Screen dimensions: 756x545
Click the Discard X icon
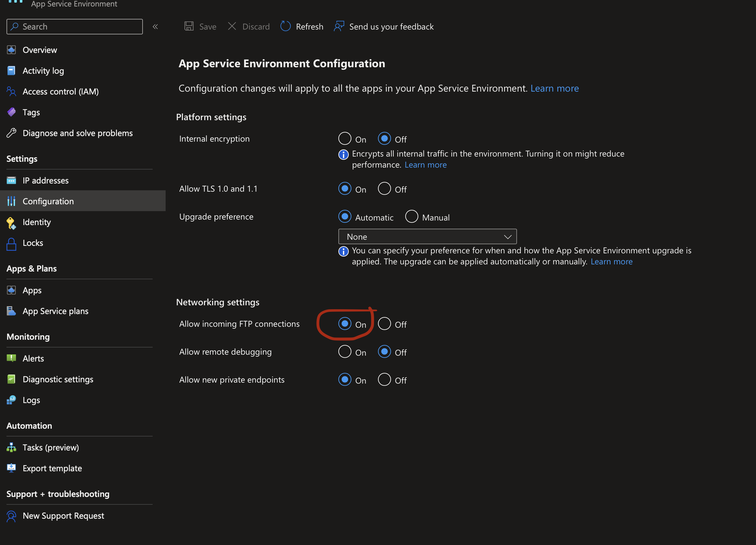(x=232, y=26)
